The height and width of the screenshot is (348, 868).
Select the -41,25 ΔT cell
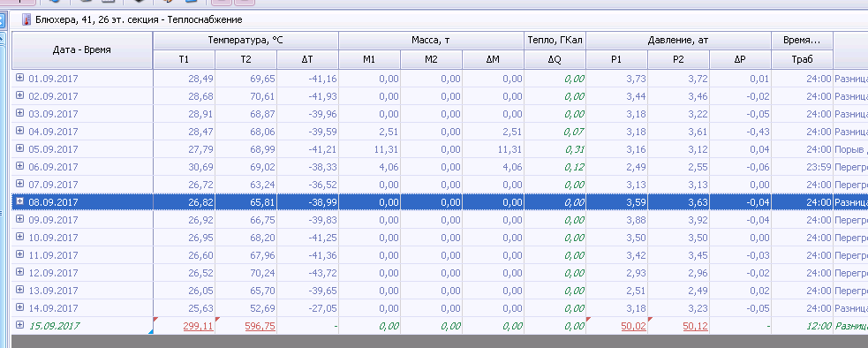tap(308, 238)
